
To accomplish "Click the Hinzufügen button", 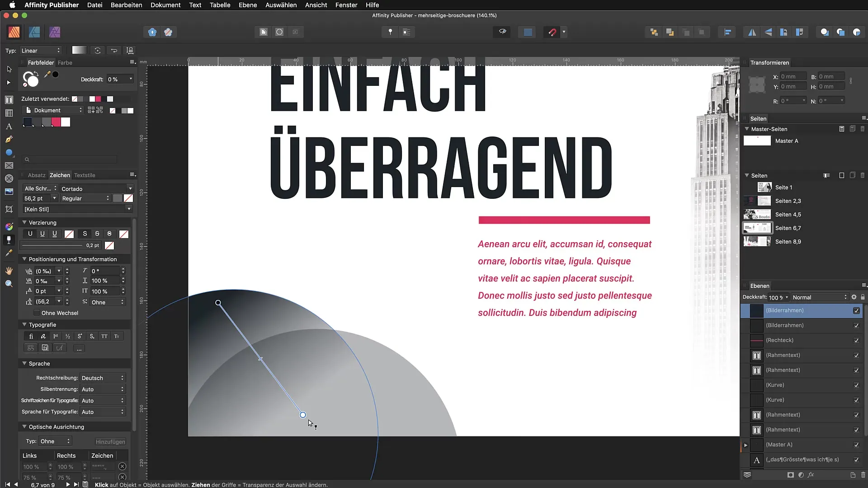I will click(110, 442).
